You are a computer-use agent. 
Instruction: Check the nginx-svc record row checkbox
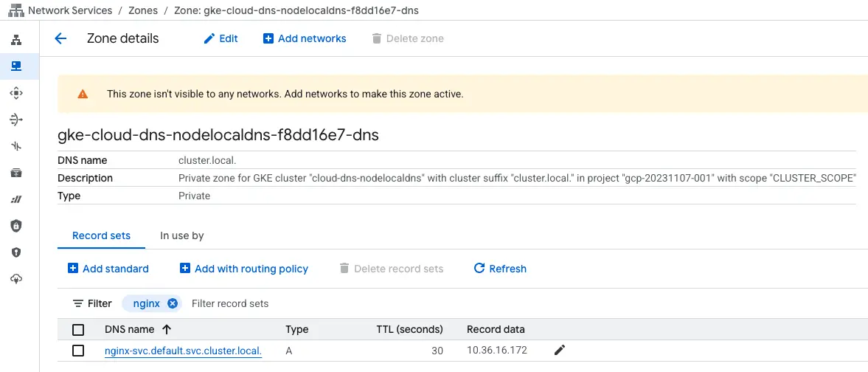pyautogui.click(x=78, y=351)
